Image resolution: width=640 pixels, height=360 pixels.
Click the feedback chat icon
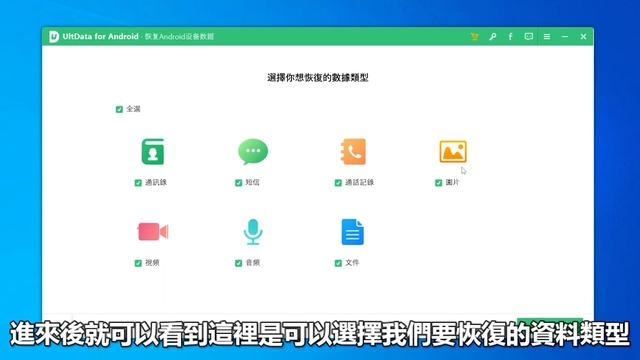coord(529,36)
